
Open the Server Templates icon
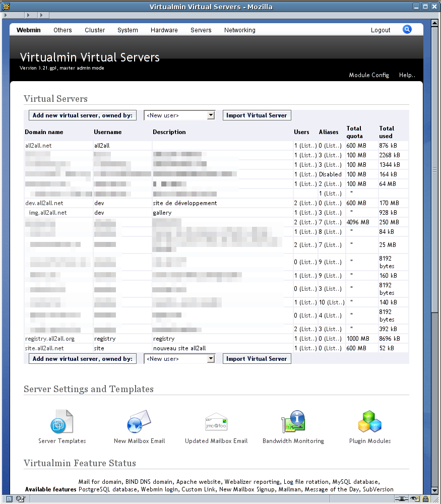click(x=62, y=422)
